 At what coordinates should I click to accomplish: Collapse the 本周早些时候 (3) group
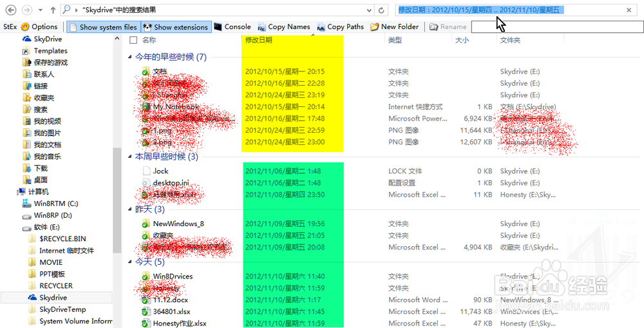point(130,157)
